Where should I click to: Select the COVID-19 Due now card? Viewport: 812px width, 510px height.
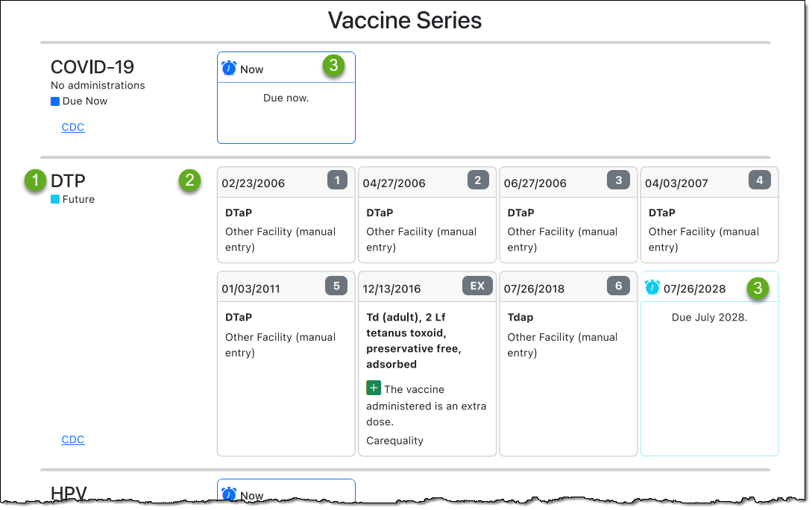286,112
